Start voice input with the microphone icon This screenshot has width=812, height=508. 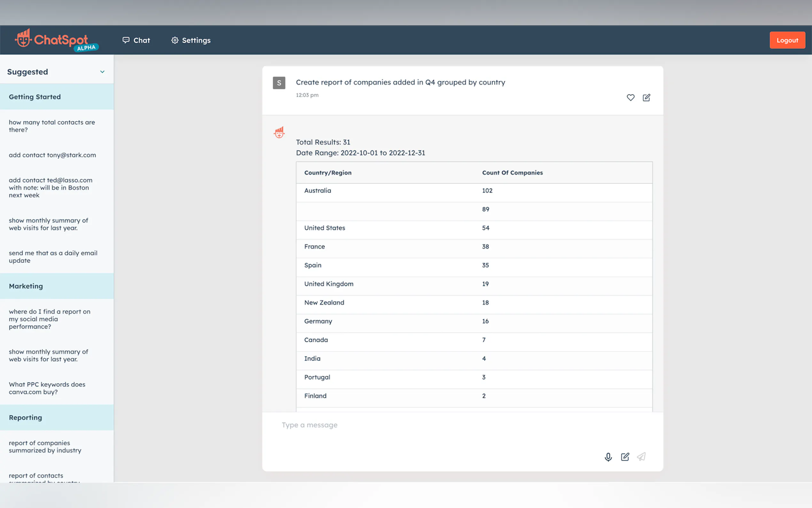tap(608, 456)
